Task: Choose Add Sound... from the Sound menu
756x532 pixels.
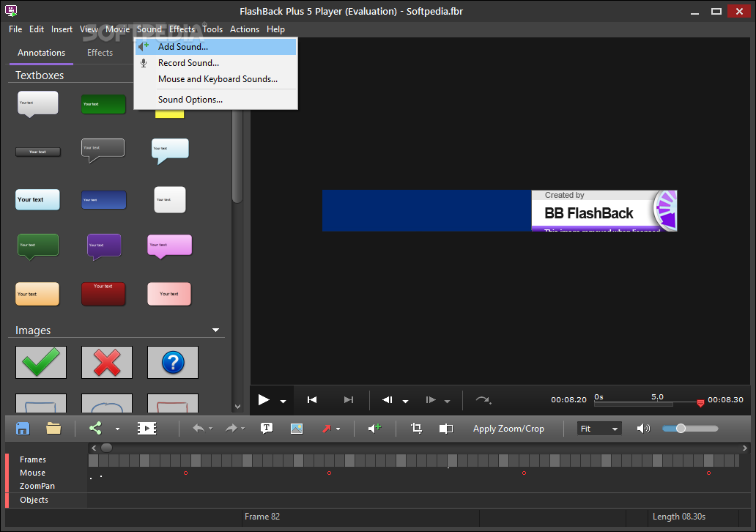Action: click(215, 47)
